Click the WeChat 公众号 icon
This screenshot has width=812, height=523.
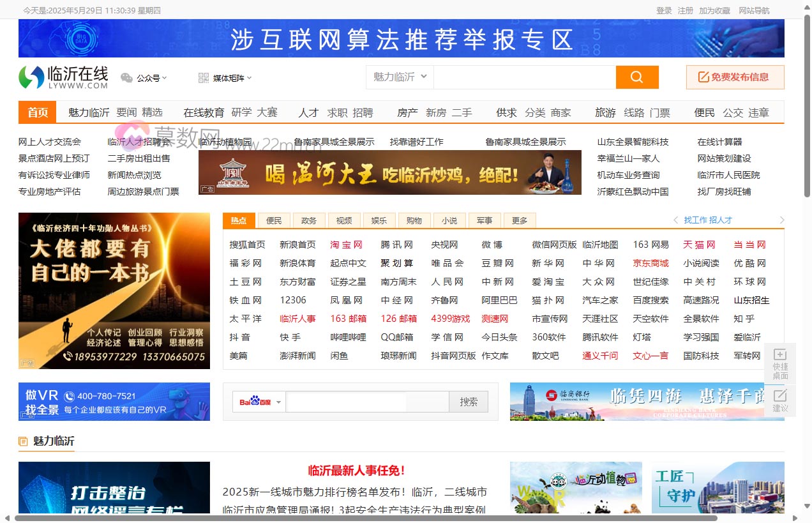coord(127,78)
